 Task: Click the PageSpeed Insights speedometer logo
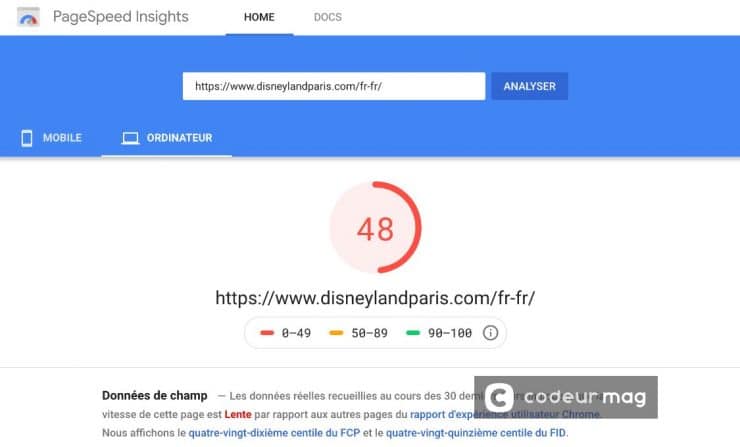click(x=28, y=17)
